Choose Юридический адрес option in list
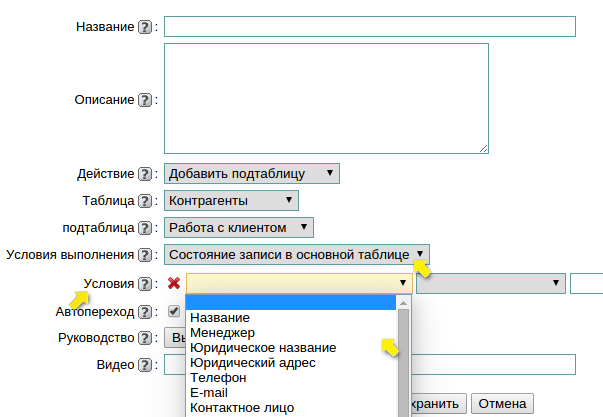The height and width of the screenshot is (417, 603). click(x=252, y=362)
